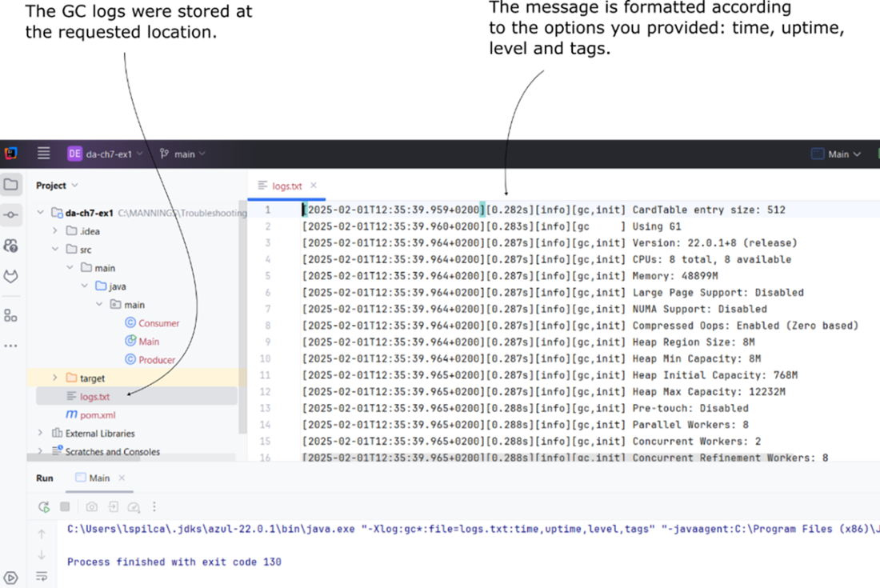This screenshot has width=880, height=588.
Task: Close the logs.txt editor tab
Action: tap(314, 186)
